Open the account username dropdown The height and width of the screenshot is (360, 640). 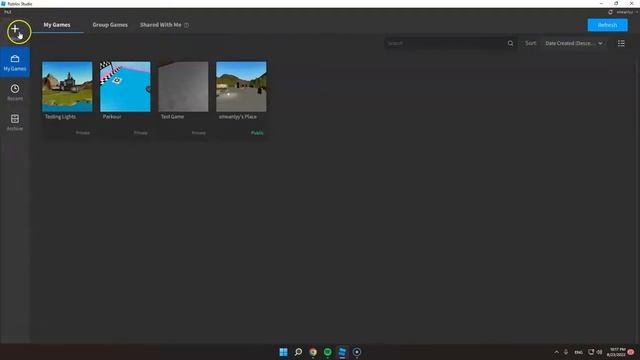click(x=627, y=12)
